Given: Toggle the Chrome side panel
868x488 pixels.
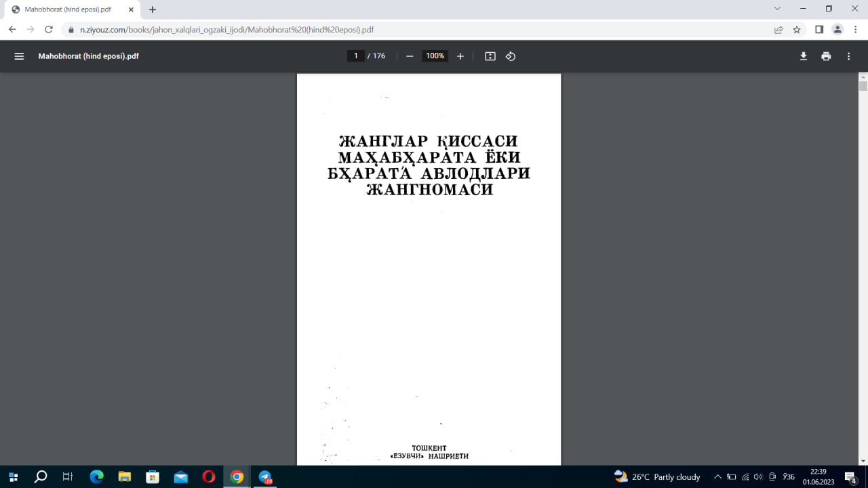Looking at the screenshot, I should (819, 29).
